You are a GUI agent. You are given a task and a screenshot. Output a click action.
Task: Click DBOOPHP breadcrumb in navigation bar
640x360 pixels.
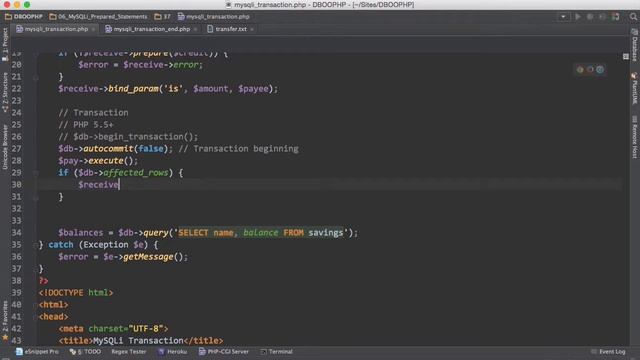coord(24,17)
